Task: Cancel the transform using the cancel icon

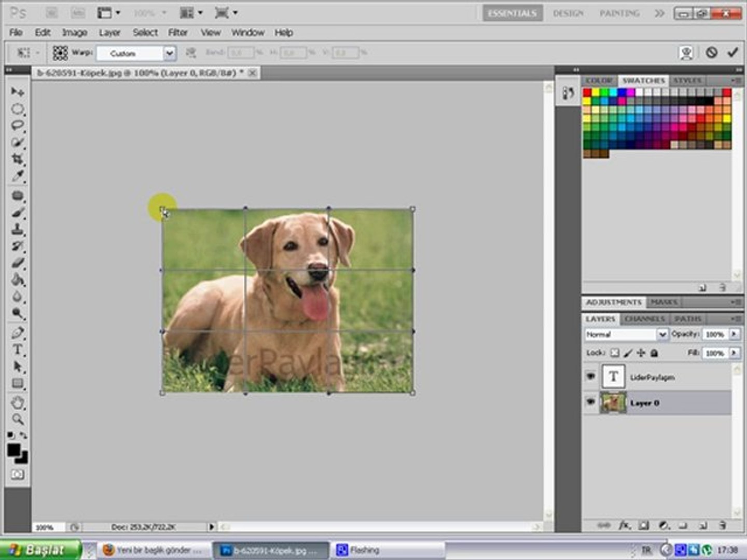Action: pyautogui.click(x=711, y=52)
